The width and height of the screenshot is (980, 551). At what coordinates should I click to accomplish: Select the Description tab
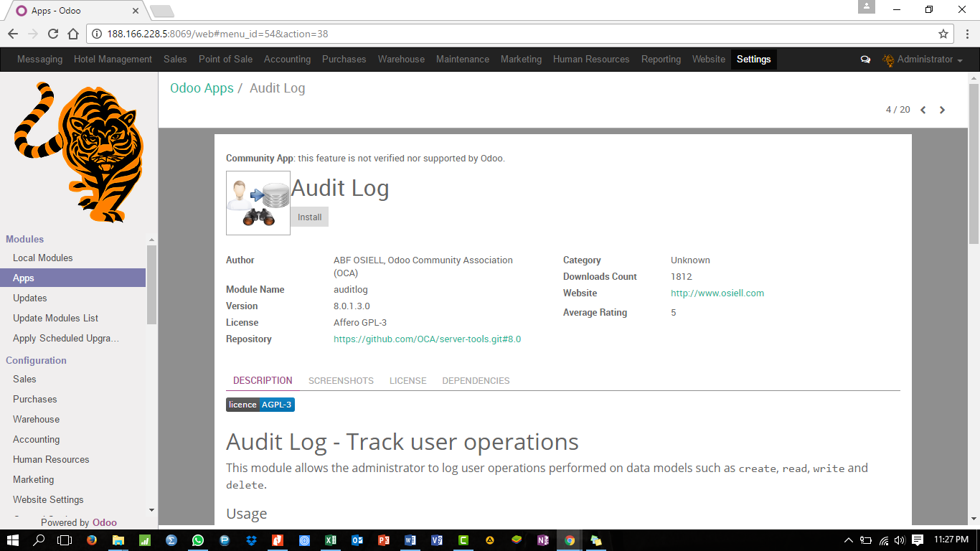(263, 381)
